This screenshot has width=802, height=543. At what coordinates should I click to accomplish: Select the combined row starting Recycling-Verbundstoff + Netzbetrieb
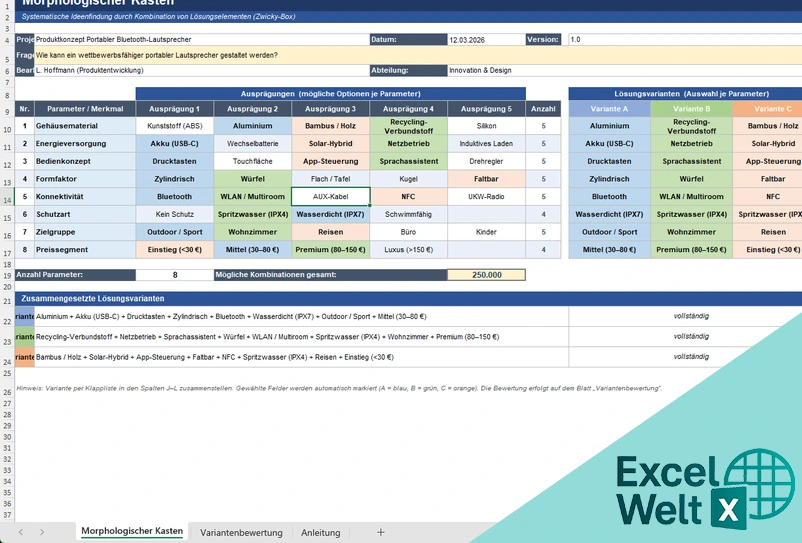[301, 337]
